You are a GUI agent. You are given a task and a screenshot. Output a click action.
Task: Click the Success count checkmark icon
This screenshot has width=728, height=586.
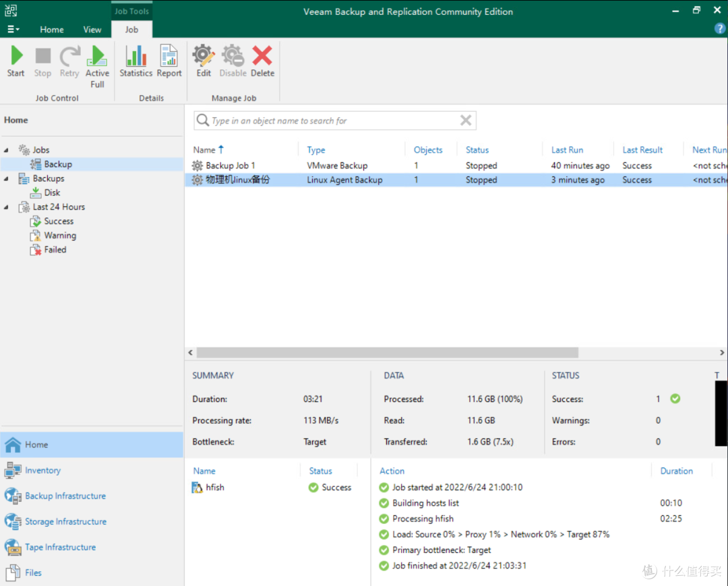[x=675, y=399]
